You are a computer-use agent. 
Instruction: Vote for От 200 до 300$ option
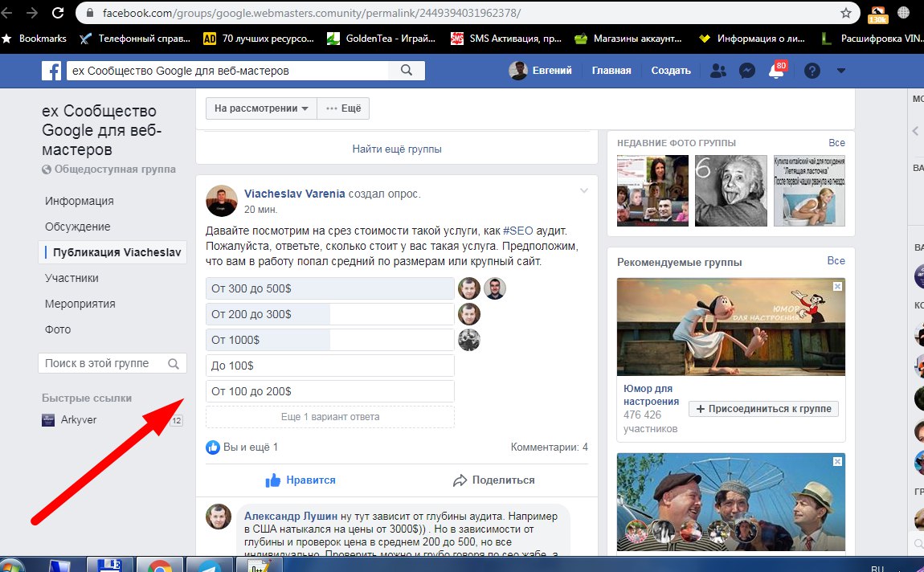coord(330,314)
